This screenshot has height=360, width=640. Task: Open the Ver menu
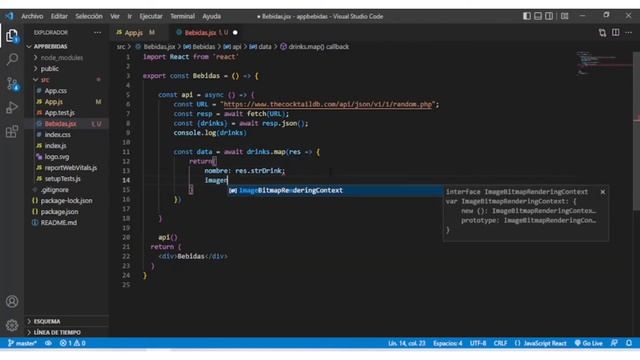tap(115, 16)
